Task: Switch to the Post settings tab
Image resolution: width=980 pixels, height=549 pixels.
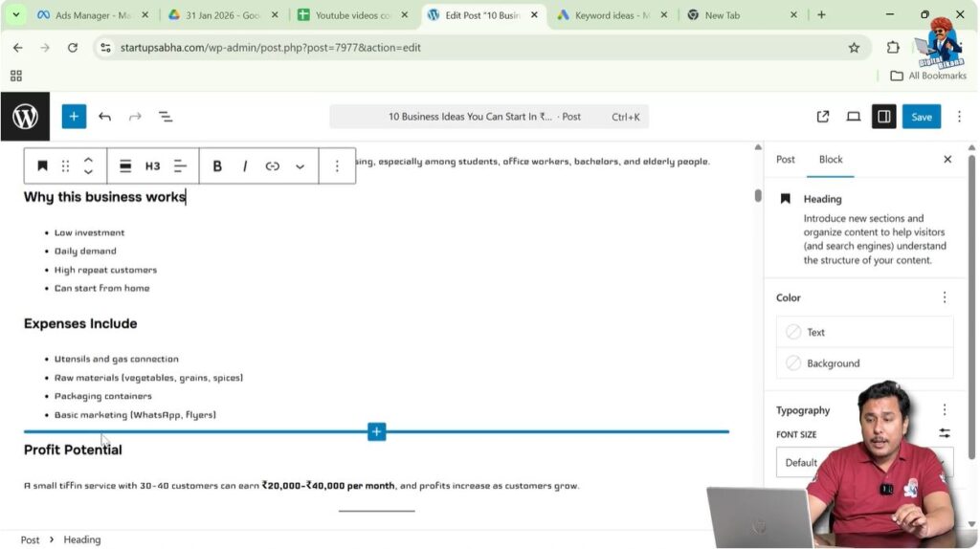Action: tap(786, 160)
